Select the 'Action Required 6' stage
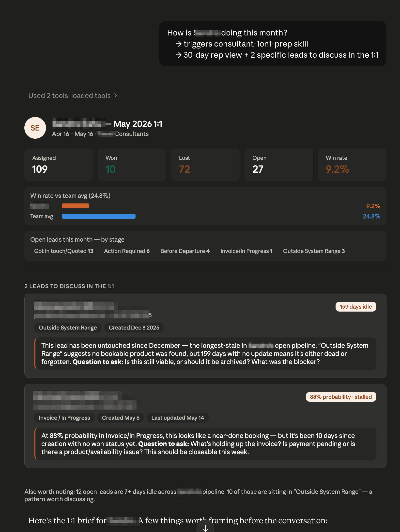Viewport: 400px width, 532px height. coord(127,251)
